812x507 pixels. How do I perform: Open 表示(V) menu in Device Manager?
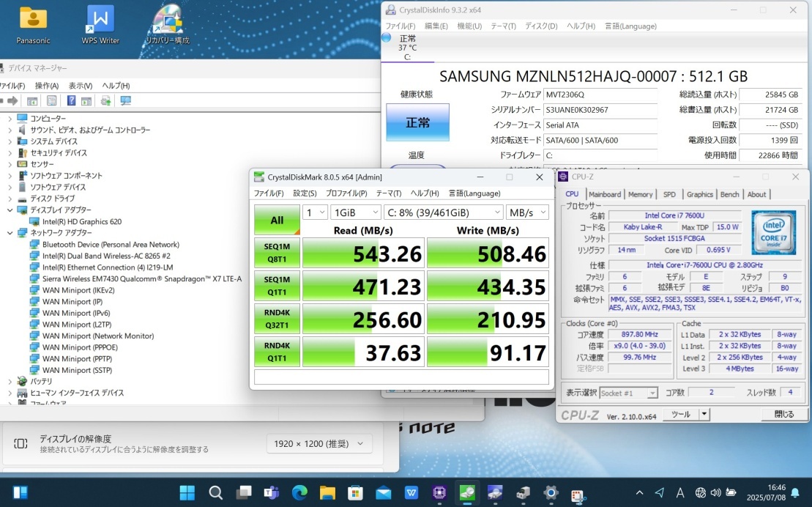81,86
